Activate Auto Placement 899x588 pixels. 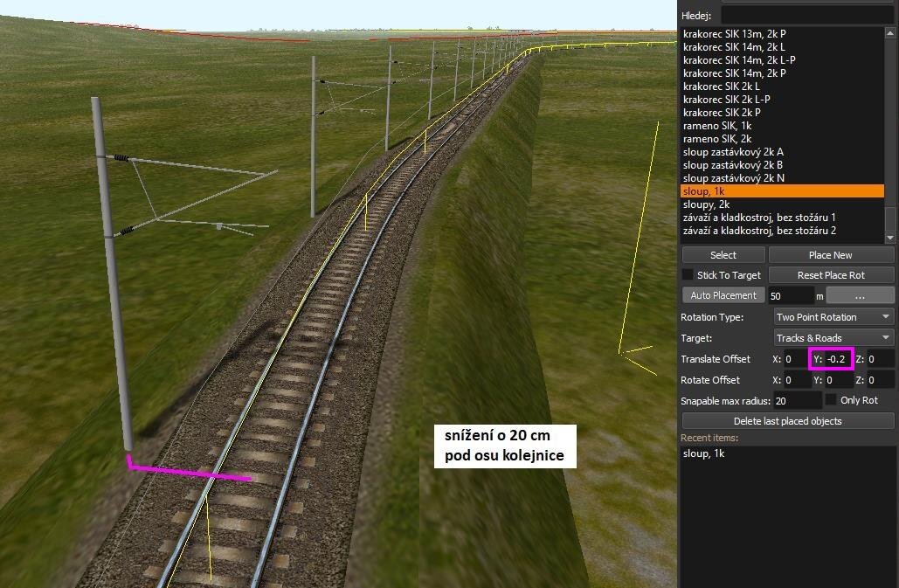click(x=723, y=295)
